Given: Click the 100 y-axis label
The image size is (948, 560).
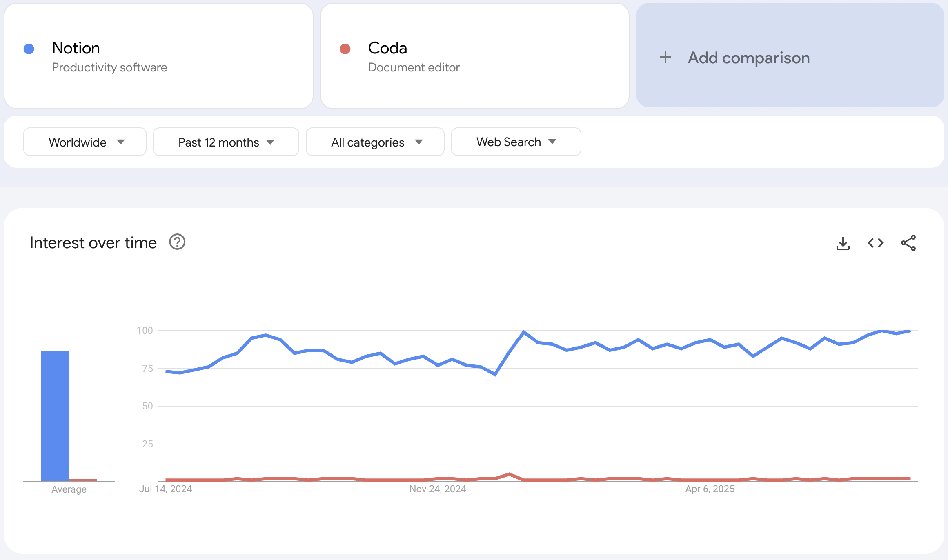Looking at the screenshot, I should 145,331.
